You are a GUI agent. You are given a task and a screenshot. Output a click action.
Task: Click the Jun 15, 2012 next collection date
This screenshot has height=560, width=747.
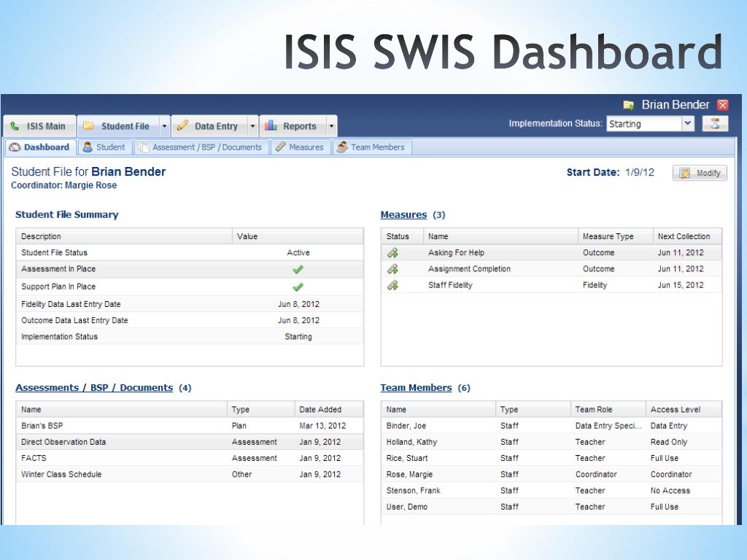pyautogui.click(x=681, y=285)
